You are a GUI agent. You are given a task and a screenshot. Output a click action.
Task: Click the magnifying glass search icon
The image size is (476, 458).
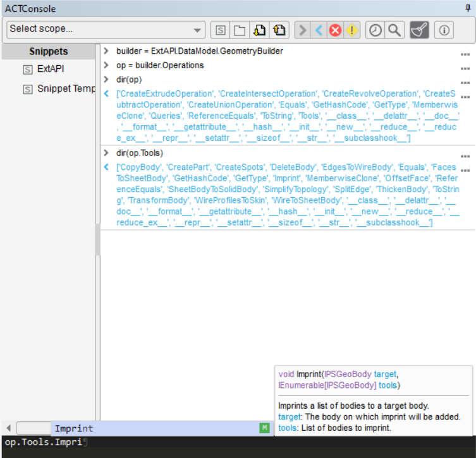tap(393, 30)
